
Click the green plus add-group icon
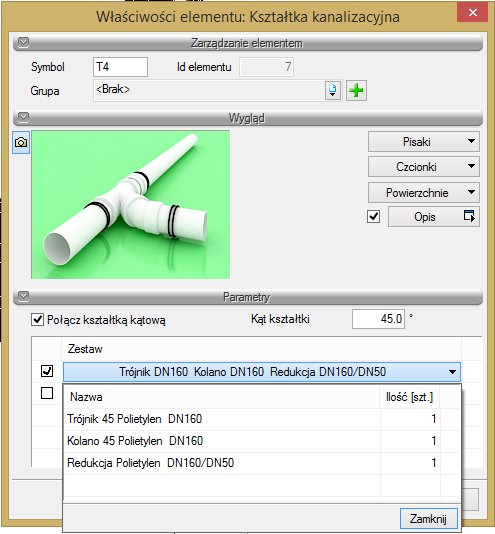coord(356,91)
